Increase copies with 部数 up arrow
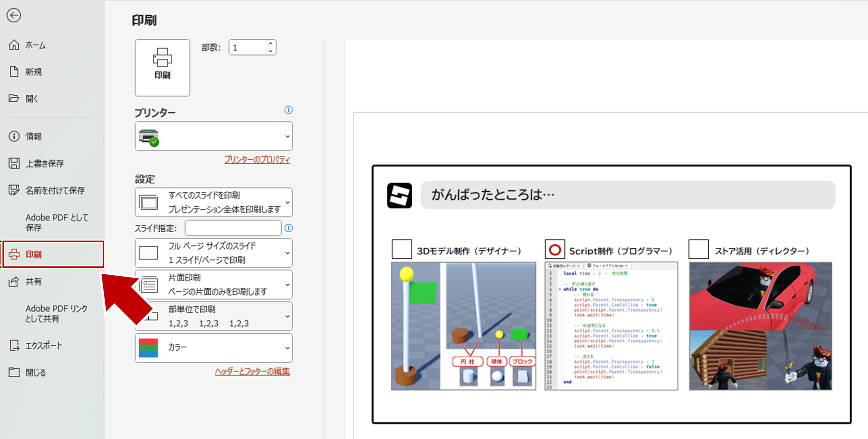Viewport: 868px width, 439px height. tap(270, 43)
